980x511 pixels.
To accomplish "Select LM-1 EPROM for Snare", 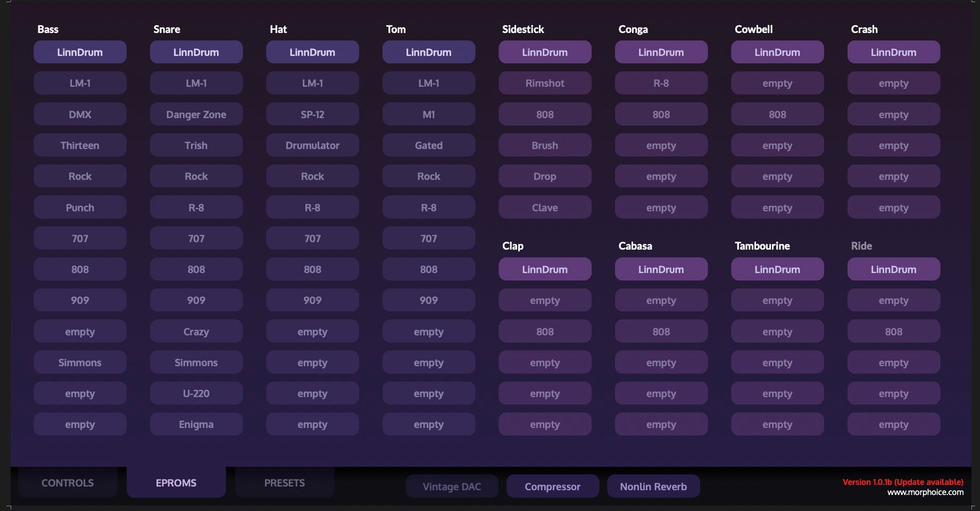I will click(196, 83).
